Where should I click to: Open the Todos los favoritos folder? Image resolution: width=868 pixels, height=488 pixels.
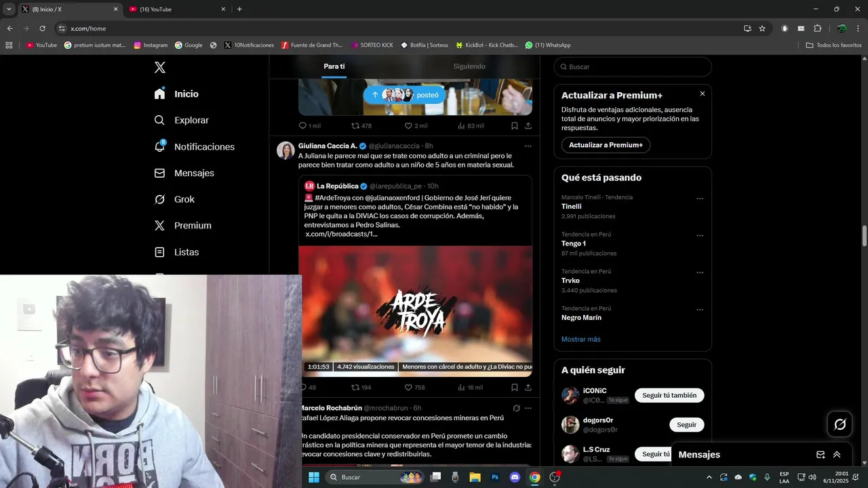pos(833,45)
